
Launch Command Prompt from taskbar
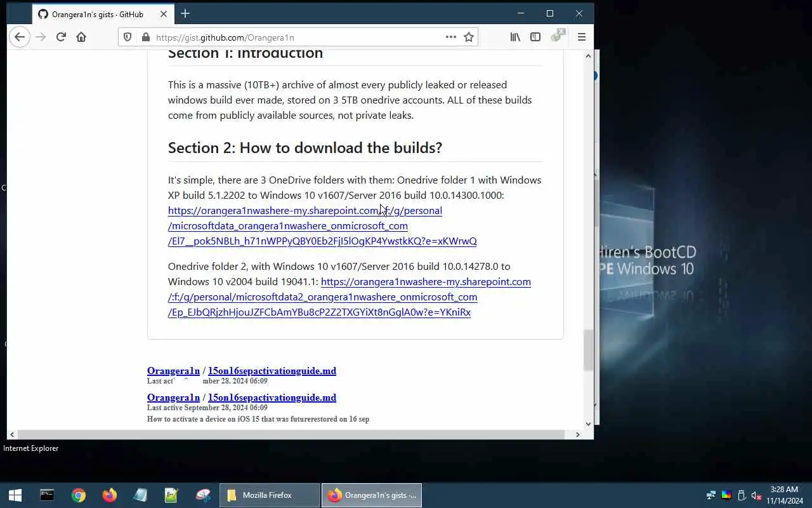(x=47, y=495)
